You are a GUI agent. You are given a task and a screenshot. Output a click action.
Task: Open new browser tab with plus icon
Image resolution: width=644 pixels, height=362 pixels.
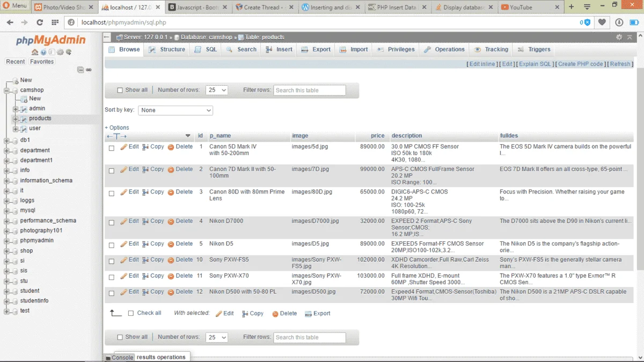571,7
